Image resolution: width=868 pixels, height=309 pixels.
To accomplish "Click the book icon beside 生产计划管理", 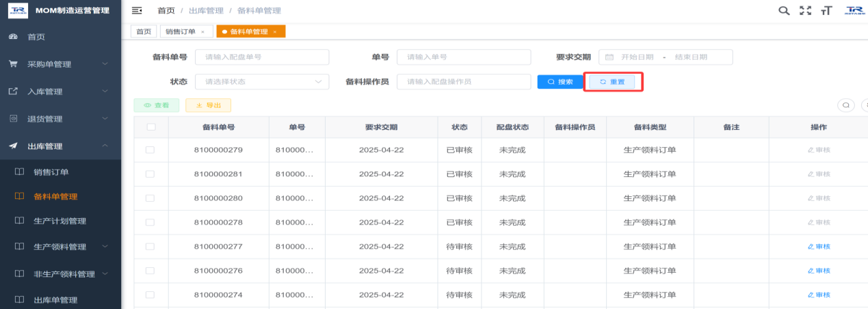I will (19, 221).
